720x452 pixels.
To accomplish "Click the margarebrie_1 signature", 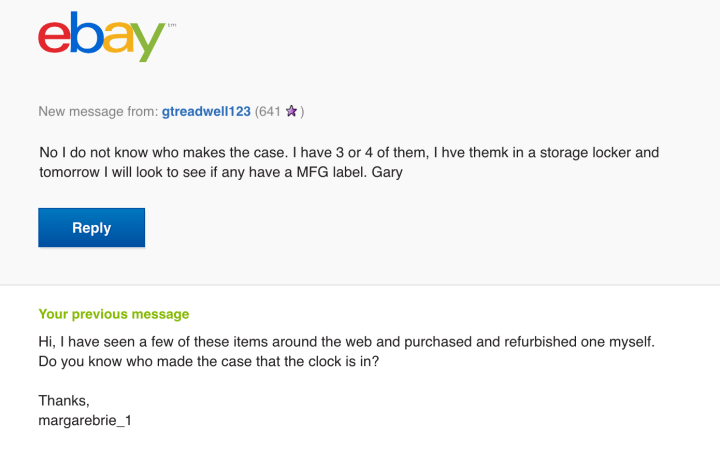I will (x=85, y=421).
